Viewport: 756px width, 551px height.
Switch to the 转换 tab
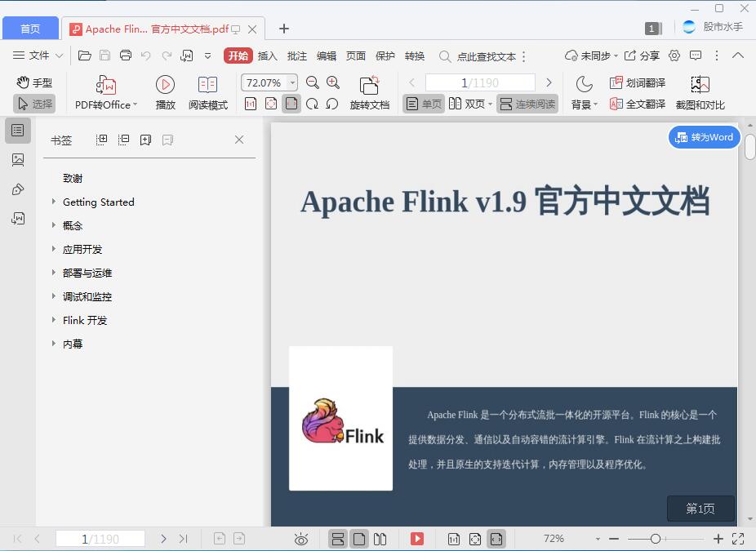[414, 56]
